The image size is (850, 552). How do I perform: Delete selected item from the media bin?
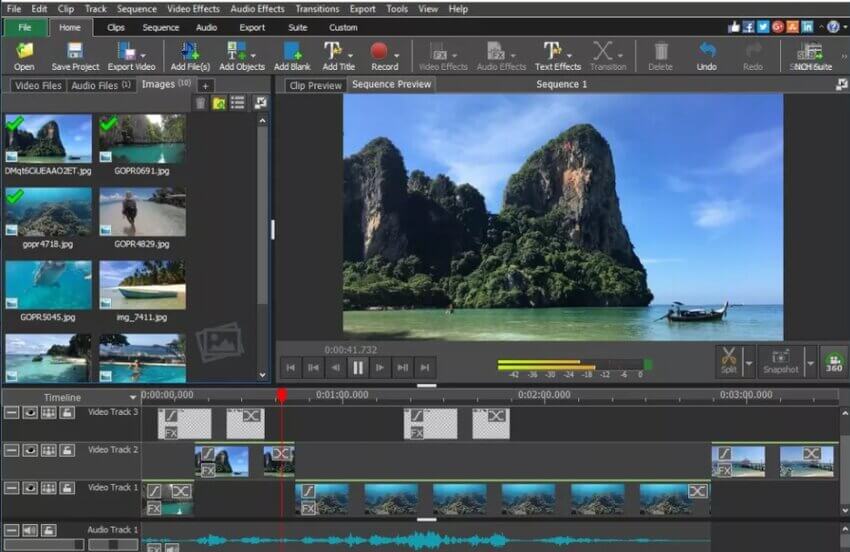[201, 103]
